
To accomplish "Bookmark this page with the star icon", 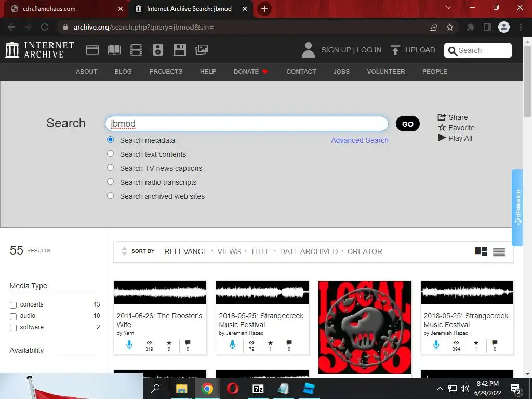I will point(449,27).
